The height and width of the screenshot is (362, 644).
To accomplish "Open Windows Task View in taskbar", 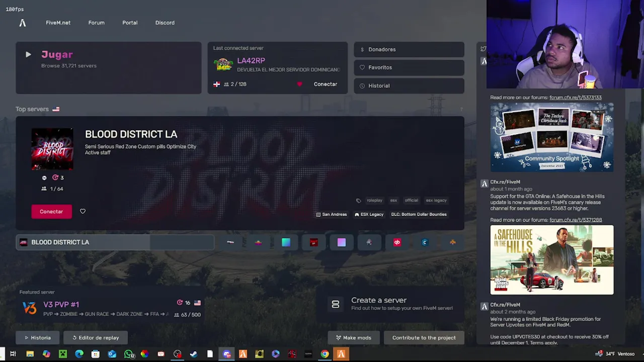I will click(x=13, y=354).
